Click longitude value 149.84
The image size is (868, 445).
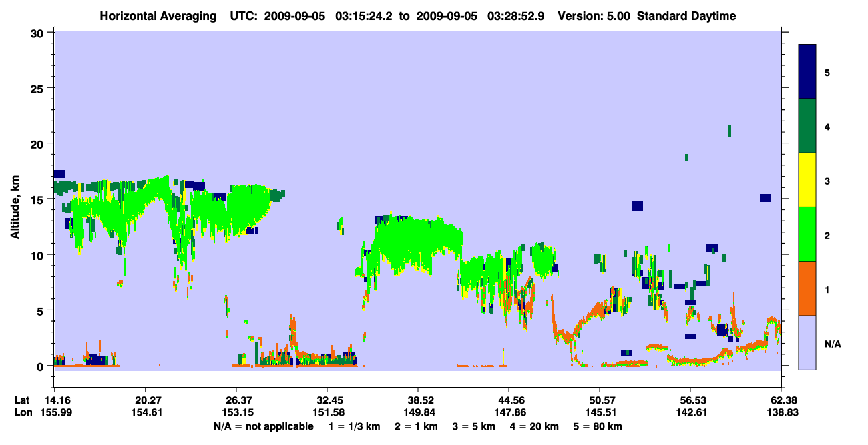click(x=418, y=412)
